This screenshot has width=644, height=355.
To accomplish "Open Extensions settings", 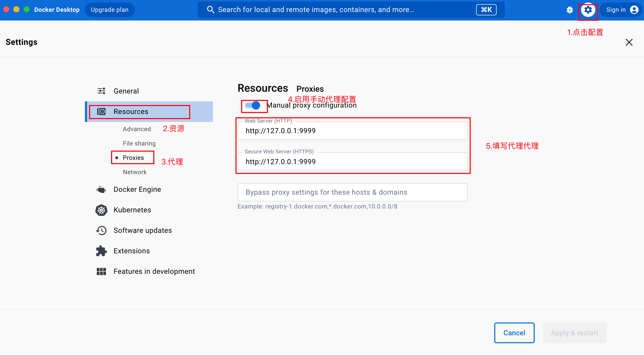I will tap(149, 251).
